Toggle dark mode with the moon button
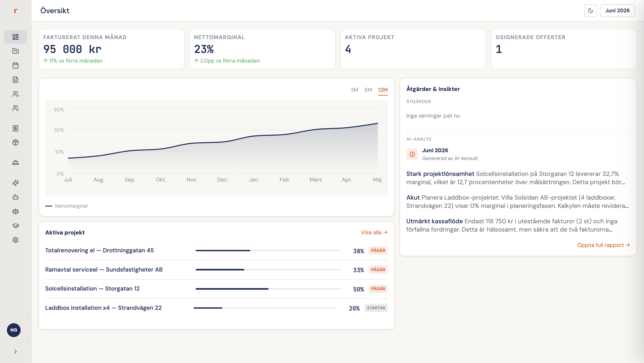Image resolution: width=644 pixels, height=363 pixels. click(590, 11)
